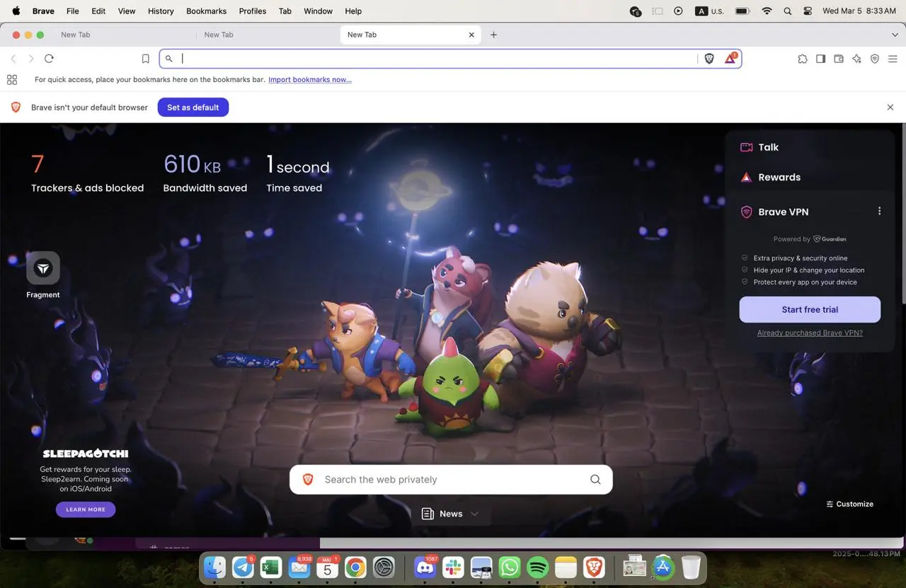Click the Search the web privately field
906x588 pixels.
pyautogui.click(x=451, y=479)
